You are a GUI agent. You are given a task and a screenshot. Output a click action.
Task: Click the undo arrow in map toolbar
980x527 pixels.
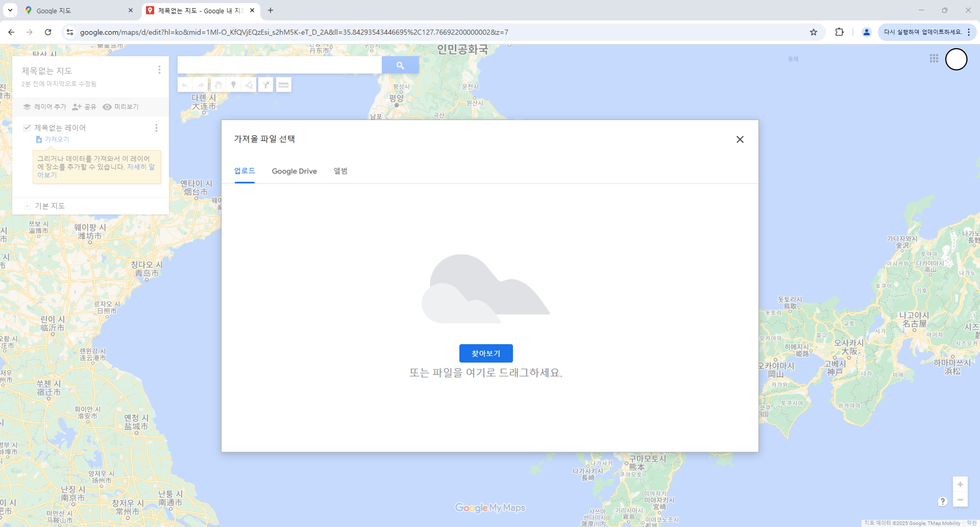coord(185,85)
